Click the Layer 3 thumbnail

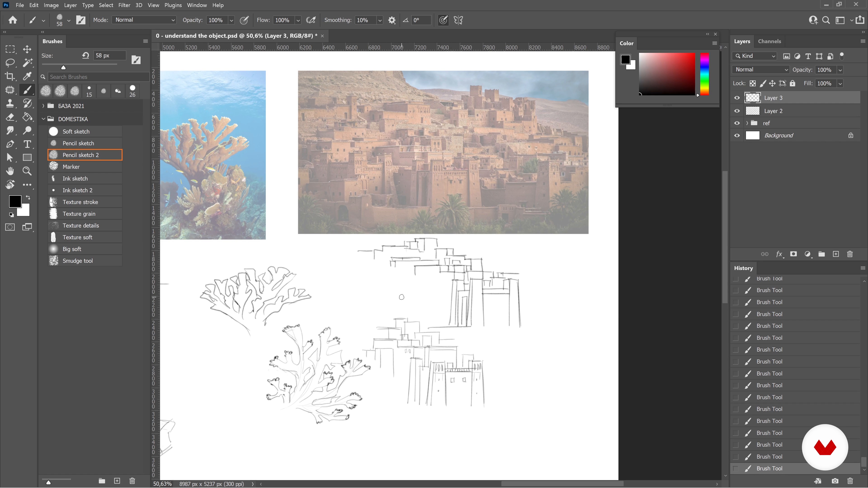pyautogui.click(x=752, y=98)
